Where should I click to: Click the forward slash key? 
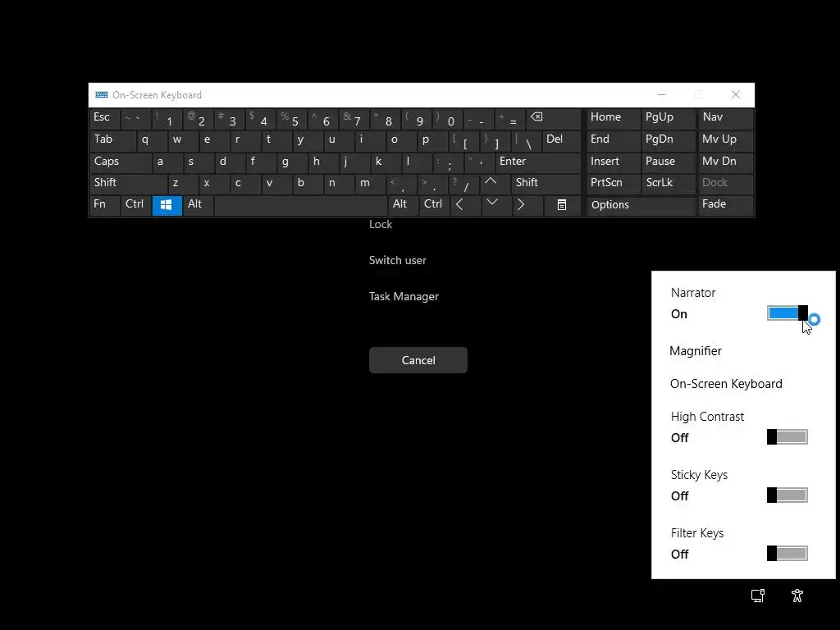click(x=464, y=183)
